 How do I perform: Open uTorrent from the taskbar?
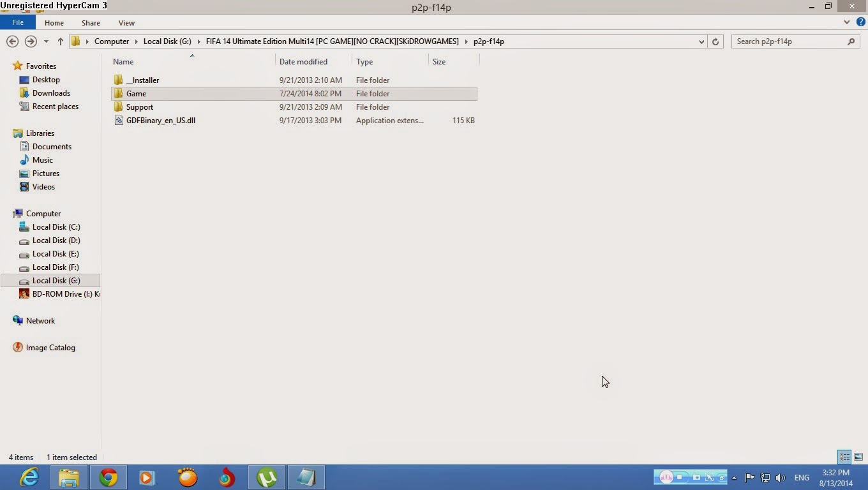point(267,477)
